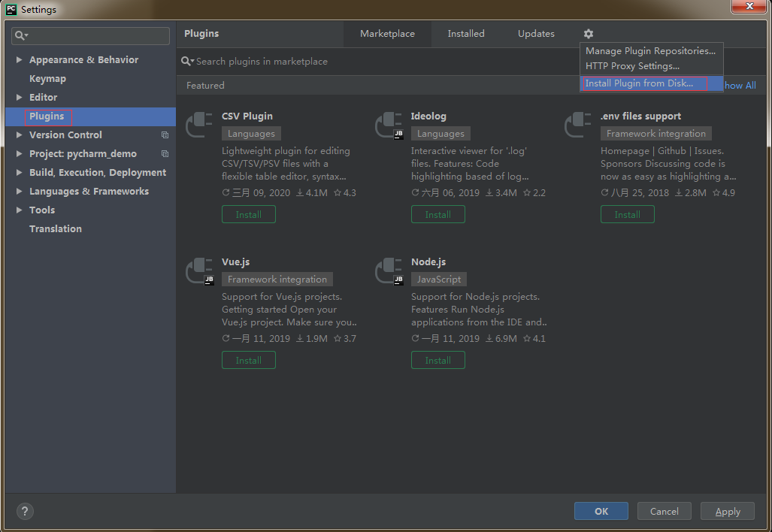Expand the Editor settings node
The width and height of the screenshot is (772, 532).
point(20,97)
